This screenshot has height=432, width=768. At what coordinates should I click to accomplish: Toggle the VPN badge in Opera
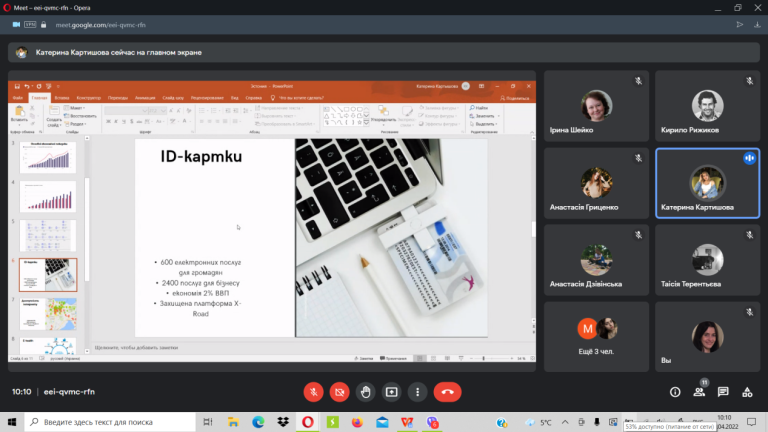pos(30,24)
